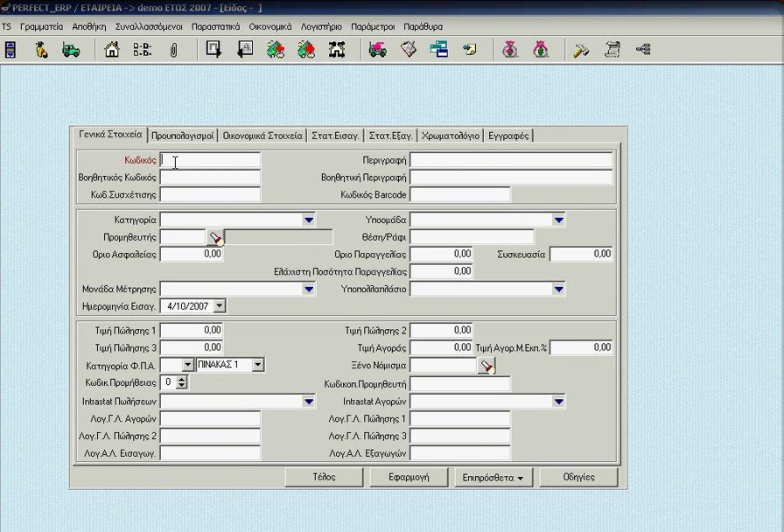Open the Γραμματεία menu
The height and width of the screenshot is (532, 784).
pos(41,26)
